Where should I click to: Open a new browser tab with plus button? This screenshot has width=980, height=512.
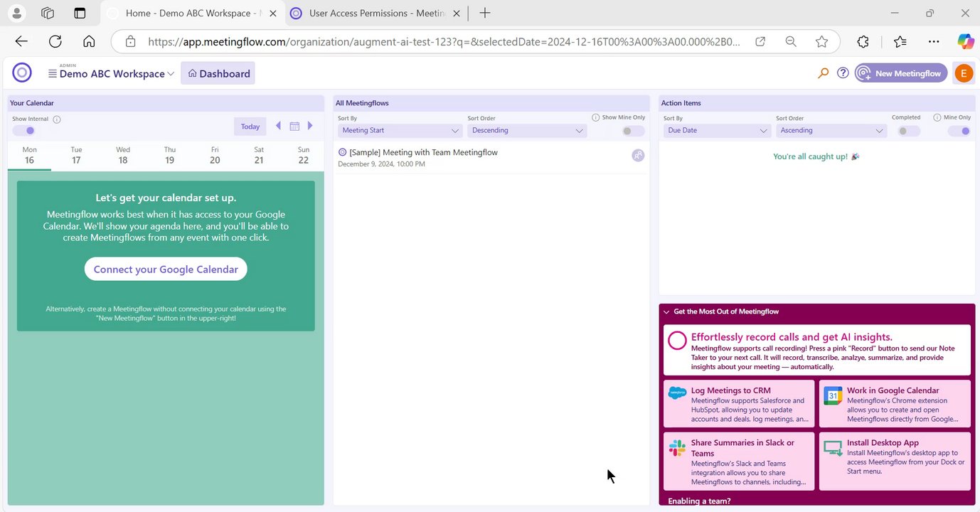pos(485,13)
